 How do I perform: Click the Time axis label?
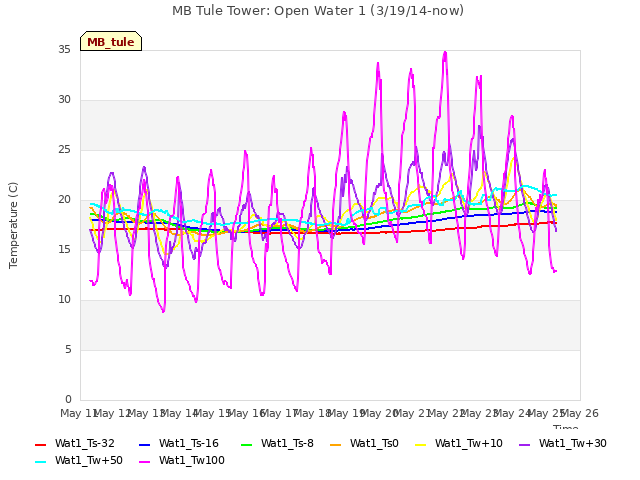[566, 427]
